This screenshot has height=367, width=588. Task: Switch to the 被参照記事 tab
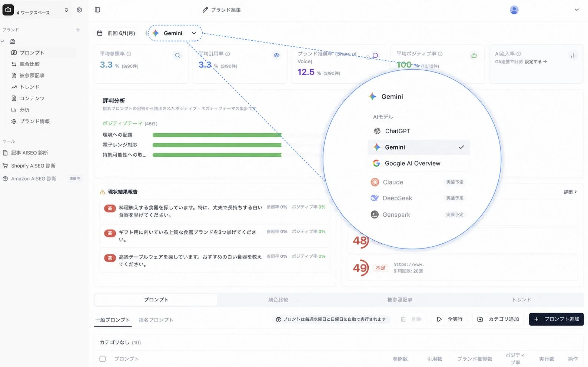400,300
